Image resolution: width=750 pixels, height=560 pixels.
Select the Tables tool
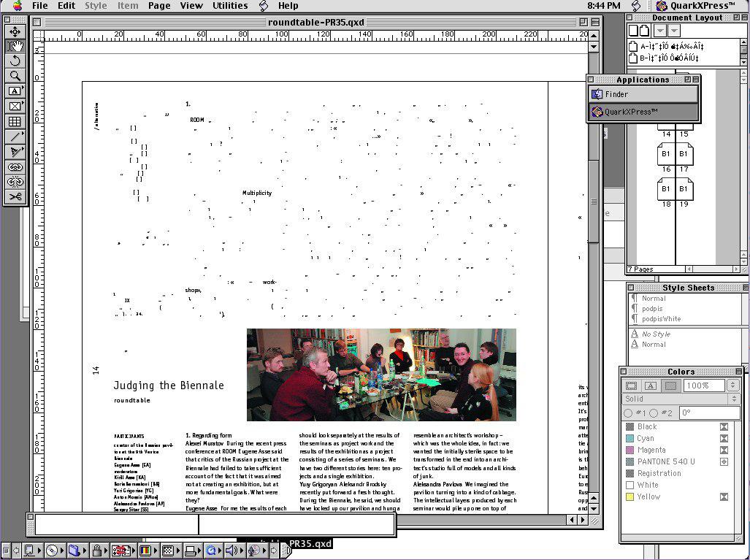click(15, 121)
